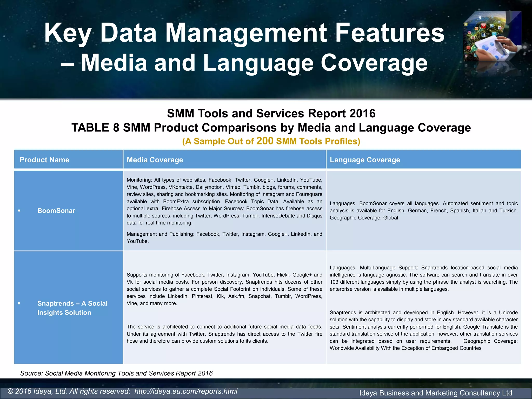Click 'Languages: BoomSonar covers all languages' text
The height and width of the screenshot is (399, 532).
(x=424, y=210)
